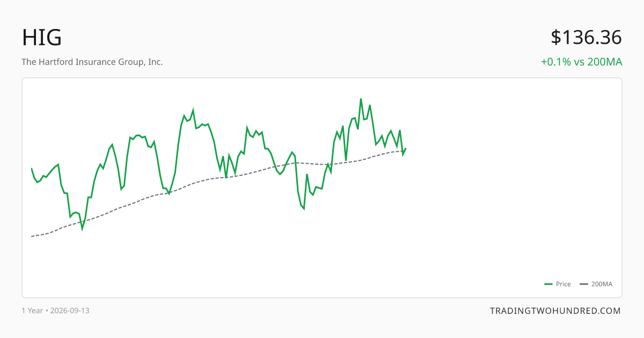The width and height of the screenshot is (644, 338).
Task: Click the sharp price trough below the 200MA line on the right
Action: click(x=304, y=209)
